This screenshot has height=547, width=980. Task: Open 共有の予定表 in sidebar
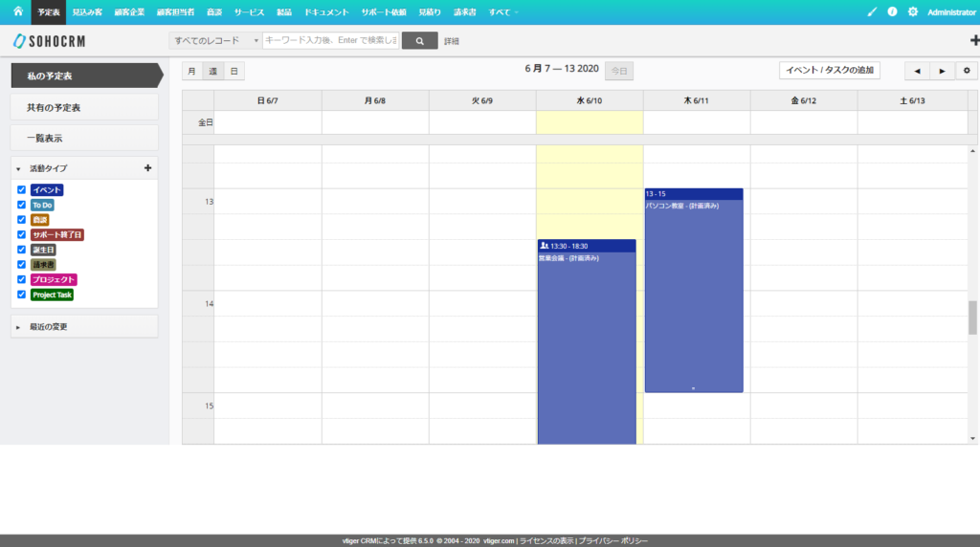pos(84,106)
